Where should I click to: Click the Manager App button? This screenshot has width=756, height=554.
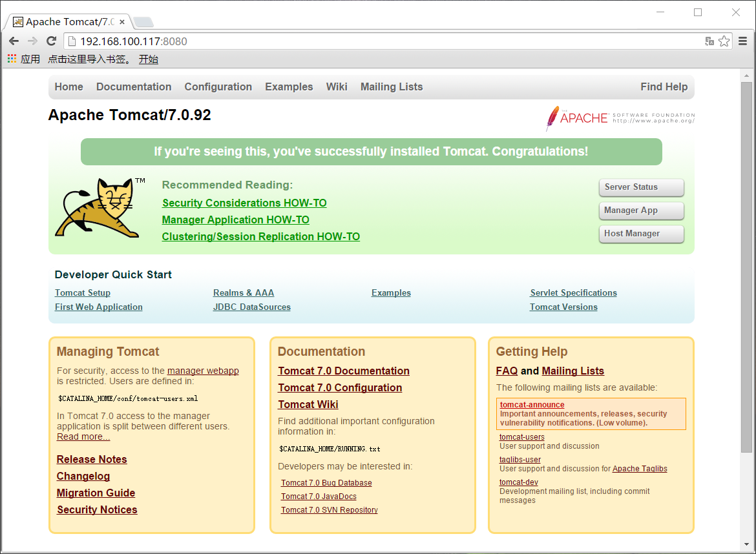pyautogui.click(x=641, y=210)
